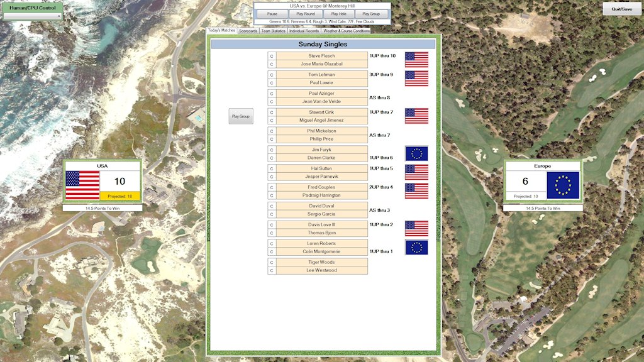Click the USA flag beside Steve Flesch match

point(416,60)
